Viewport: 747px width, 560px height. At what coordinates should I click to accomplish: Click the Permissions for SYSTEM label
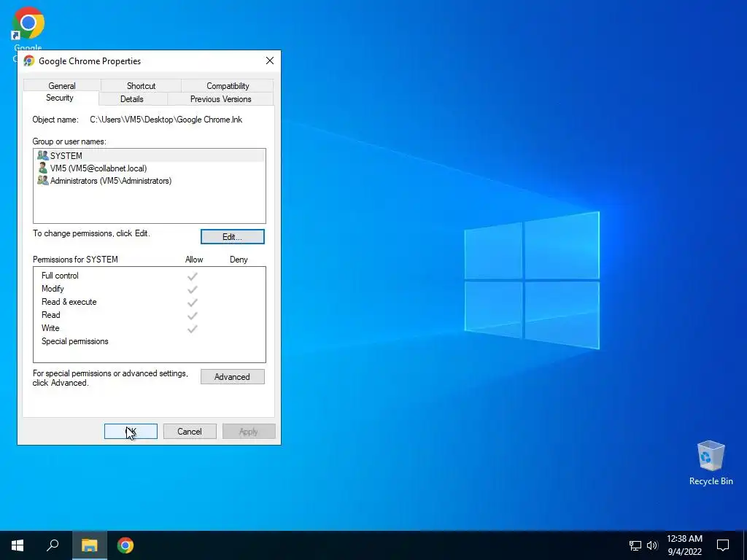[x=75, y=260]
